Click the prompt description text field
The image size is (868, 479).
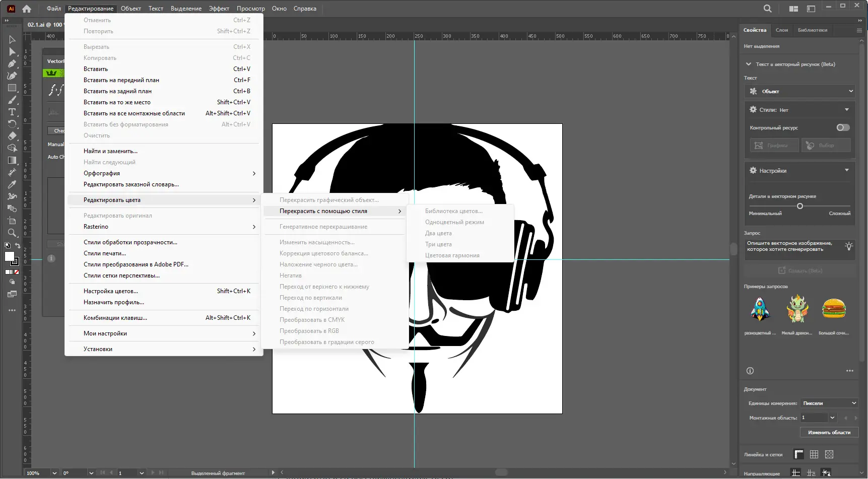[792, 249]
